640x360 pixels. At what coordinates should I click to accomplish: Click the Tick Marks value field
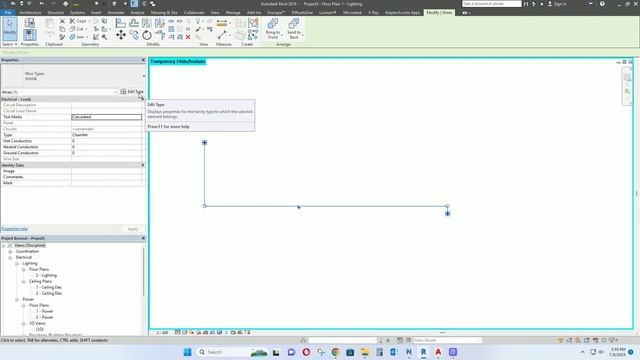point(107,117)
